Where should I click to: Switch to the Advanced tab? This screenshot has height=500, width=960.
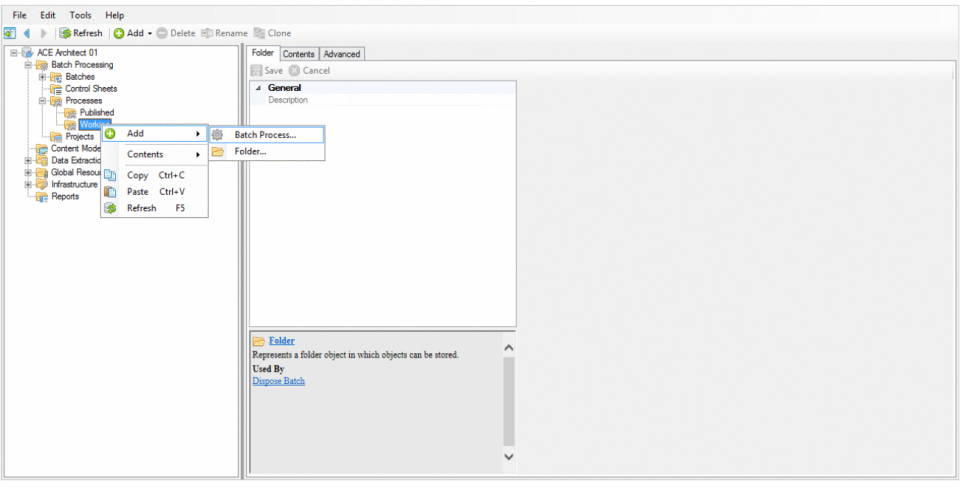pos(342,54)
